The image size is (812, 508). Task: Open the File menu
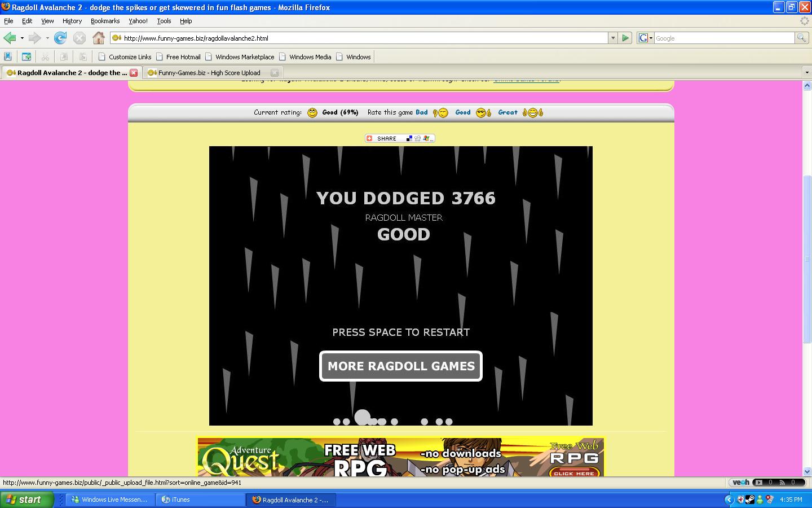8,21
